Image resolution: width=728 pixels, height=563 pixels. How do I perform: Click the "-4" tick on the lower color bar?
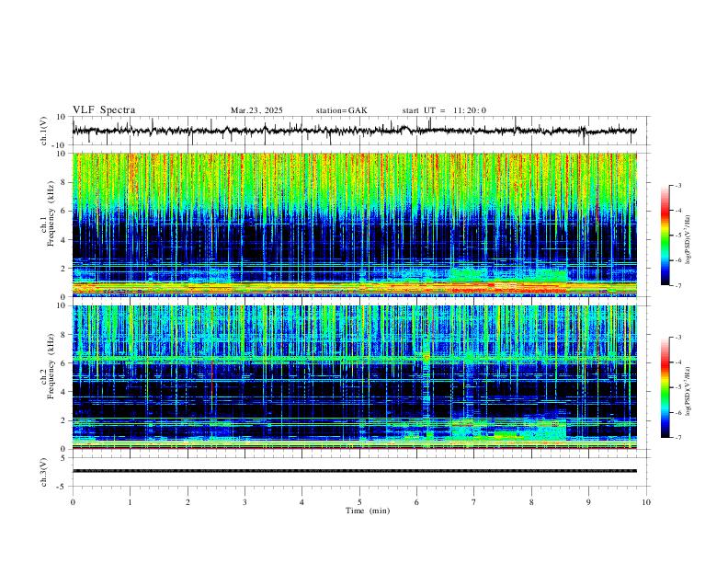point(677,362)
